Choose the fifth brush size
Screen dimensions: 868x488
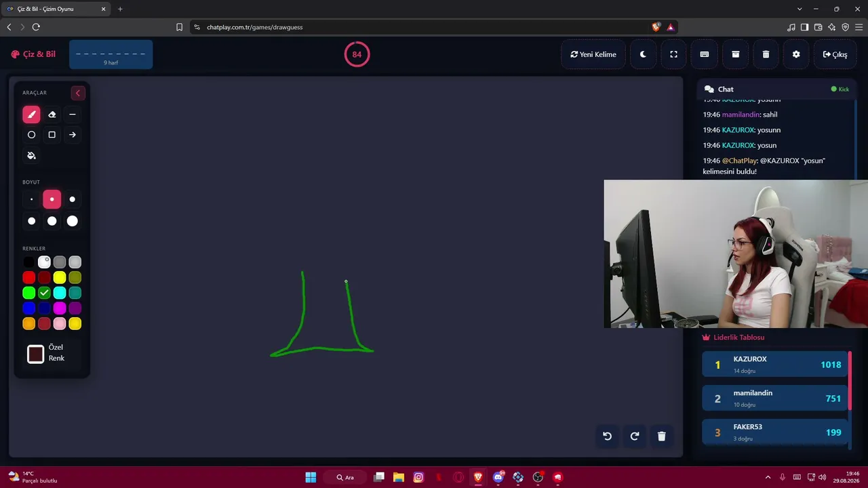coord(52,221)
